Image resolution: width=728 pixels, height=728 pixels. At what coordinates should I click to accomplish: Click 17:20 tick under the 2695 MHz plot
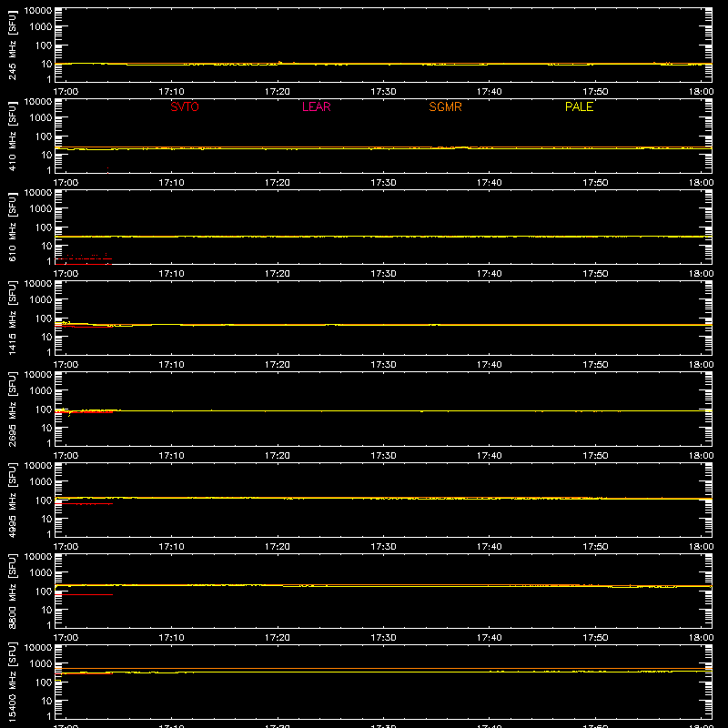point(278,456)
